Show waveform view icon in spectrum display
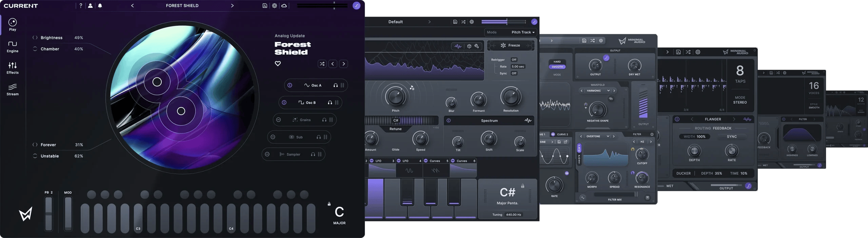 pyautogui.click(x=458, y=46)
